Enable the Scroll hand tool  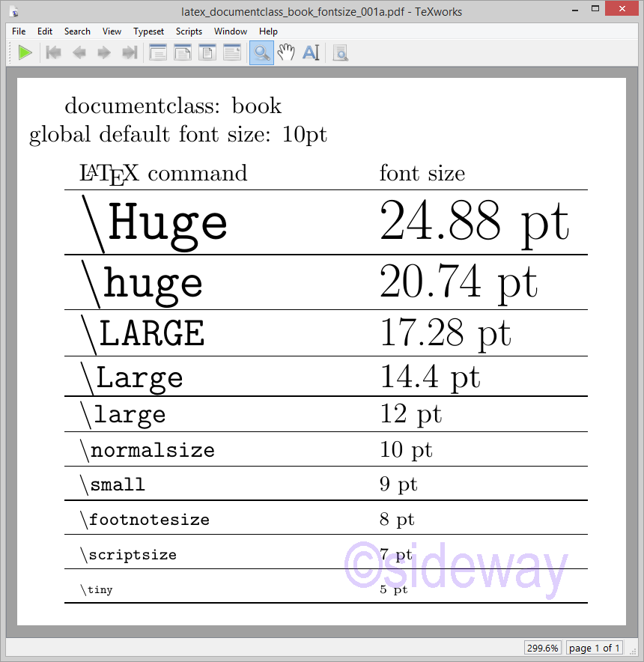coord(286,52)
